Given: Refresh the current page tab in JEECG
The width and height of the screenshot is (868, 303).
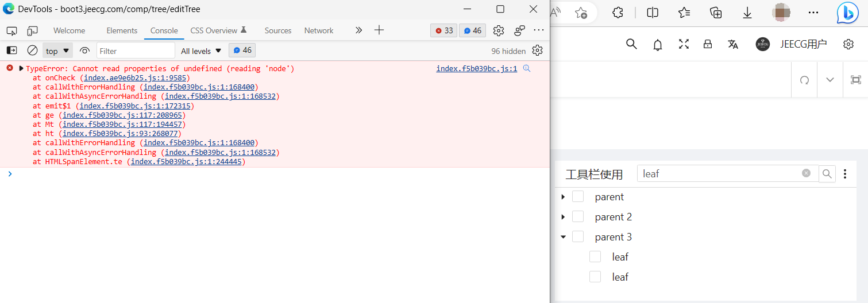Looking at the screenshot, I should coord(804,80).
